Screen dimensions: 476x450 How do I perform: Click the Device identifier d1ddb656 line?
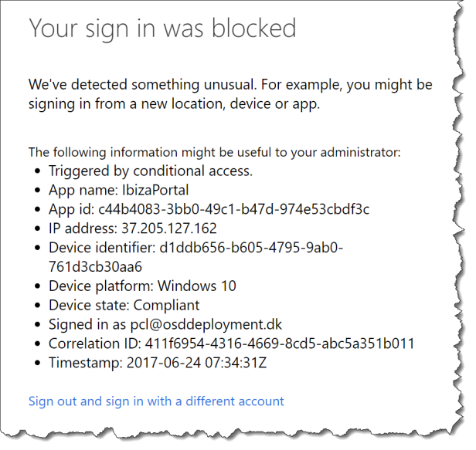click(195, 248)
